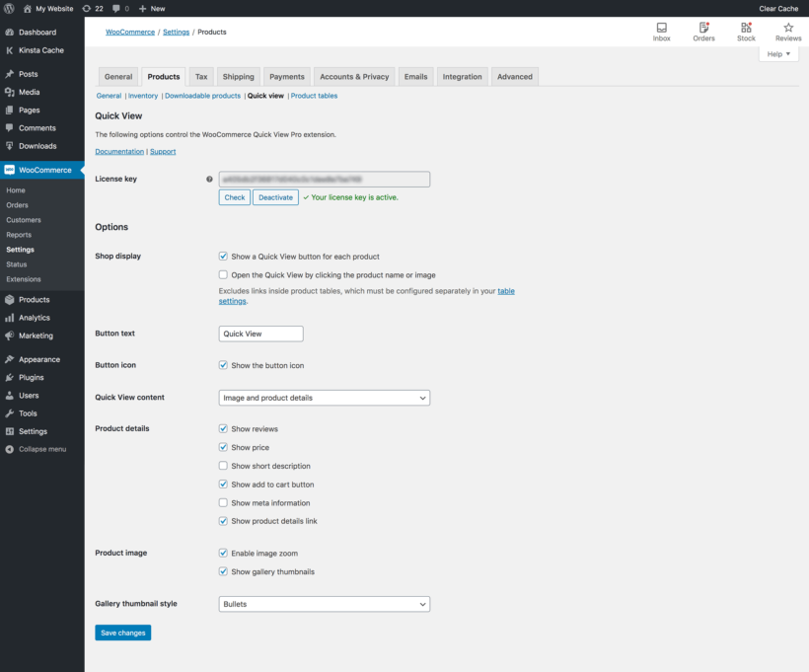
Task: Click the license Check button
Action: click(x=234, y=197)
